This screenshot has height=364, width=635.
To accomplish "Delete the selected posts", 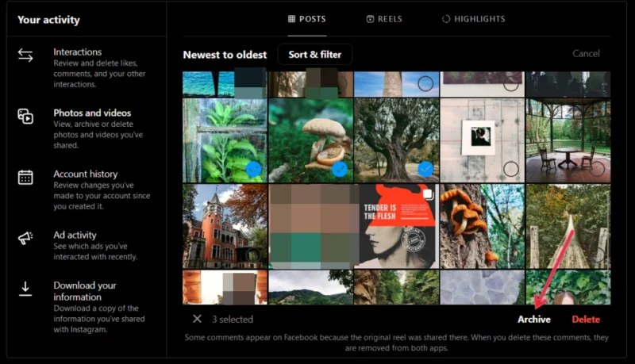I will coord(586,319).
